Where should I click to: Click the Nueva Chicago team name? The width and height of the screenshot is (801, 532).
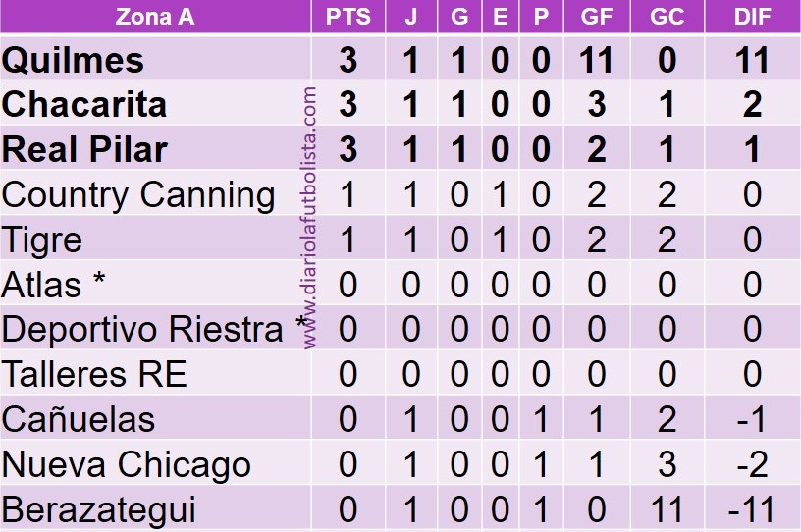(x=127, y=465)
